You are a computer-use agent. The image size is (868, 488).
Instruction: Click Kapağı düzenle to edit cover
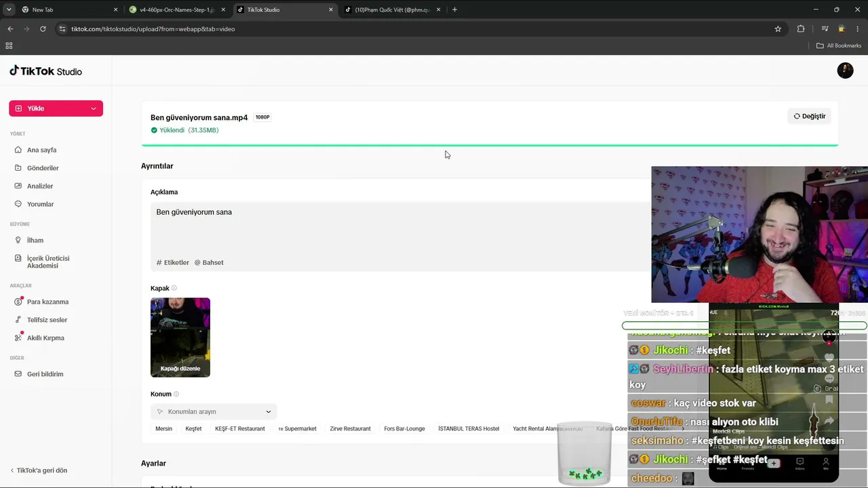180,369
